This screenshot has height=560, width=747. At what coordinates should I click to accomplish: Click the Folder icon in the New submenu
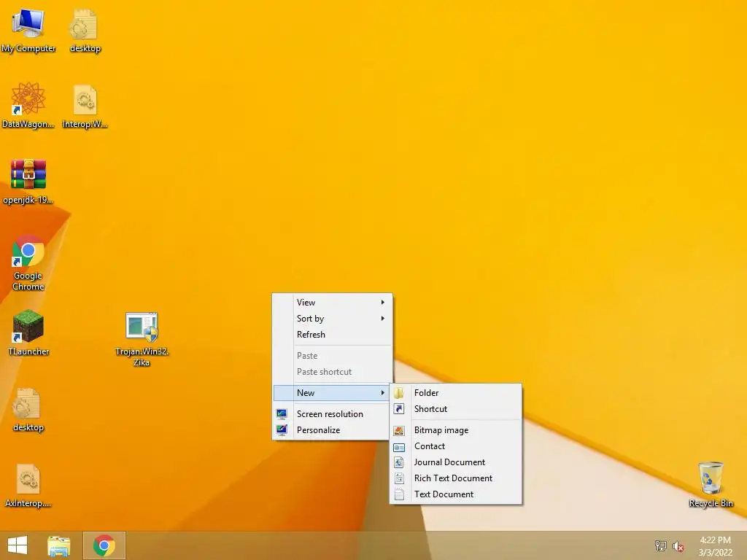tap(399, 393)
